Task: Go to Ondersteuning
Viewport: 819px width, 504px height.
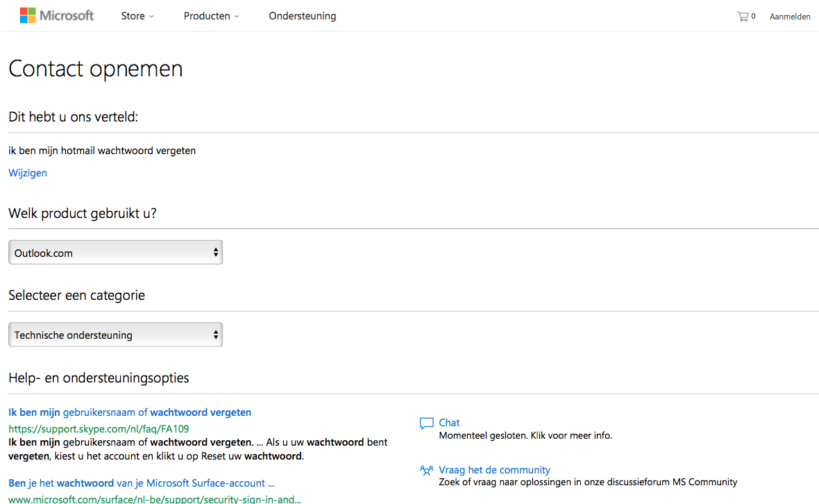Action: click(303, 16)
